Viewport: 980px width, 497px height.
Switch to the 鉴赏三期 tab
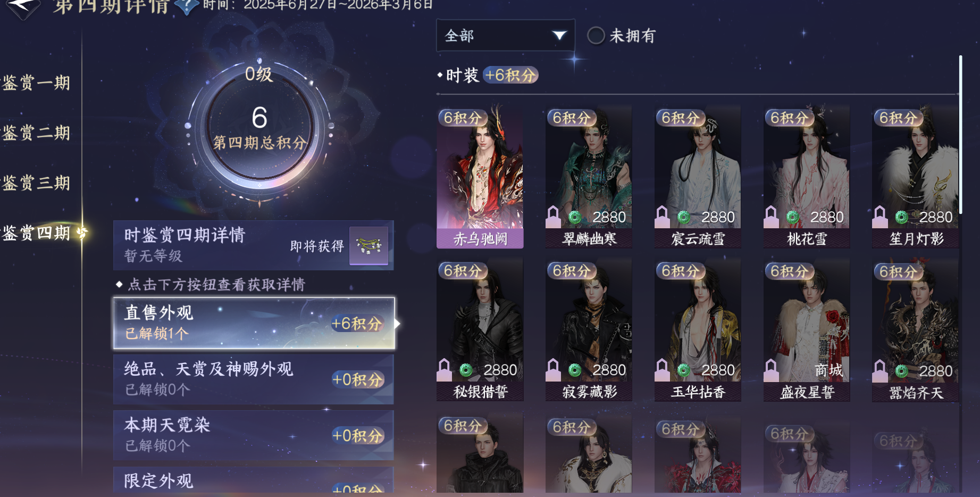point(36,183)
